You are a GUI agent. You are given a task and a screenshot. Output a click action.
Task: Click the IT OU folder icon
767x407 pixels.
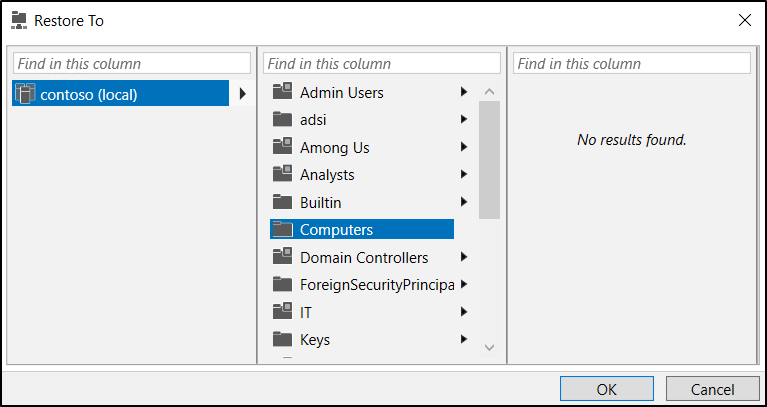(282, 311)
